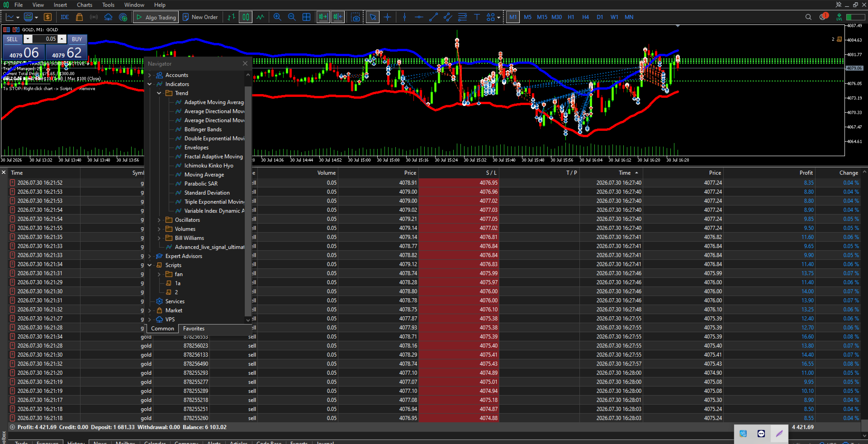
Task: Open the File menu
Action: tap(19, 5)
